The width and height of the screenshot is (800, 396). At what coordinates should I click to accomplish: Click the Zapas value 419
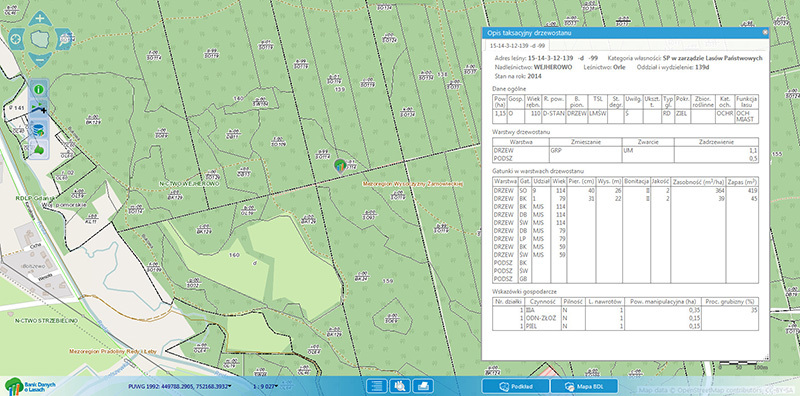(753, 190)
